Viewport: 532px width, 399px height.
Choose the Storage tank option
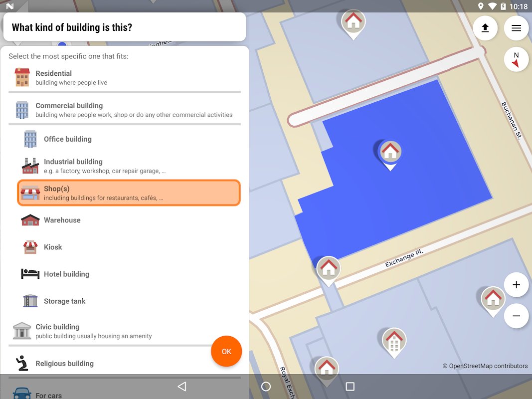tap(129, 301)
